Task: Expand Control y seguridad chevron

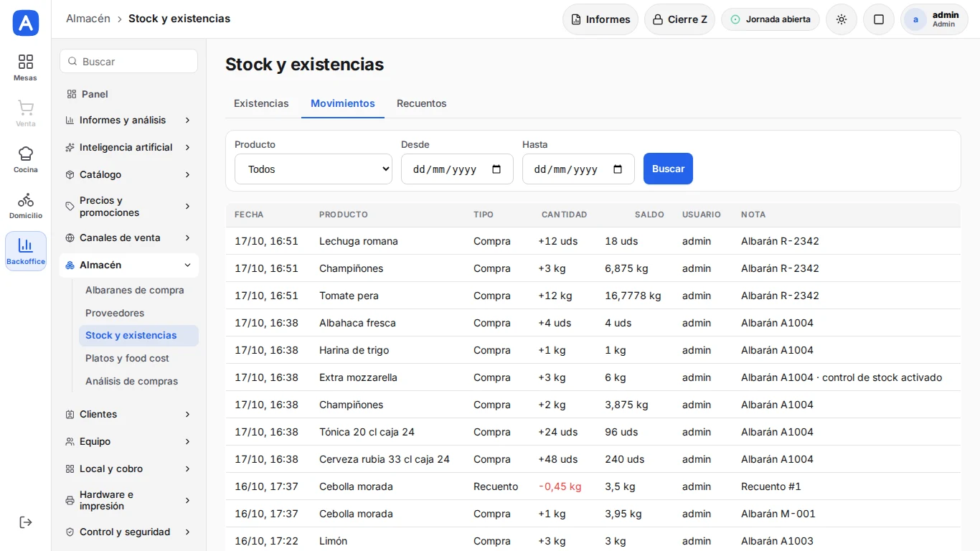Action: pos(187,532)
